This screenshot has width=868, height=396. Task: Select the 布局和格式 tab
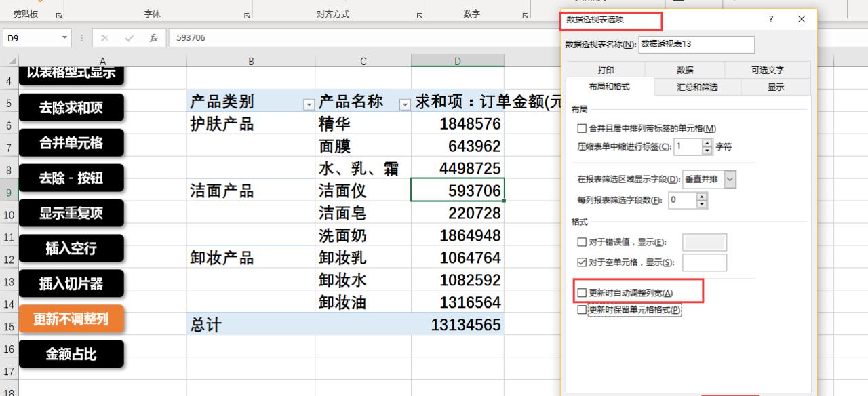(610, 87)
